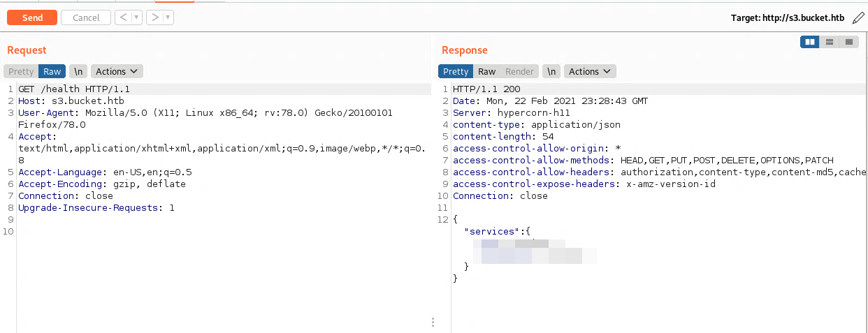Select combined single-pane layout icon
The image size is (868, 333).
pyautogui.click(x=849, y=42)
